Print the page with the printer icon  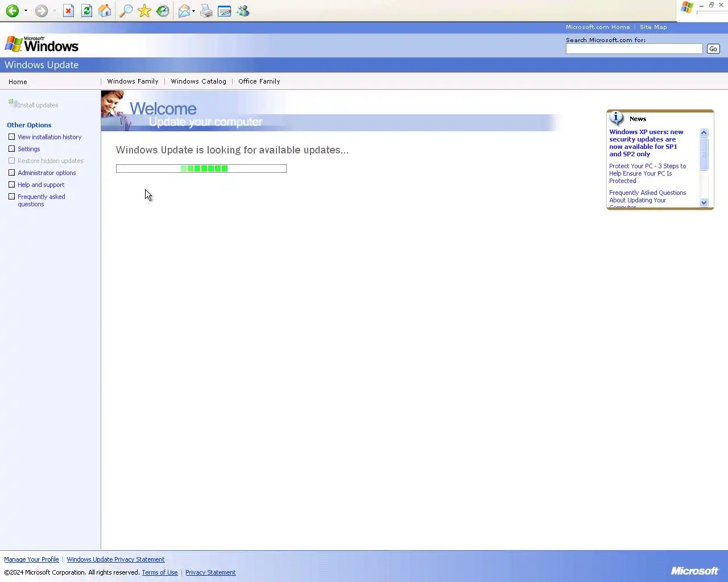click(x=206, y=11)
